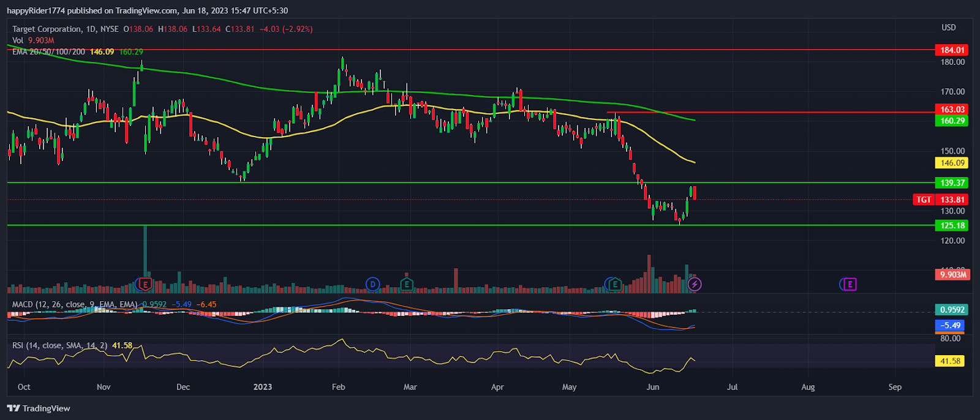Click the MACD indicator legend

pyautogui.click(x=75, y=304)
